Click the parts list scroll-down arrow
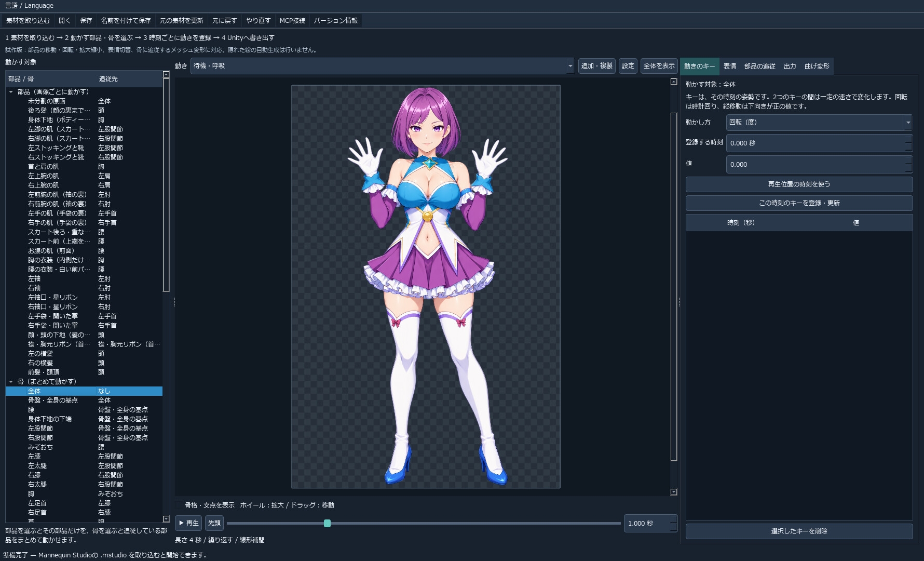Screen dimensions: 924x561 click(166, 519)
